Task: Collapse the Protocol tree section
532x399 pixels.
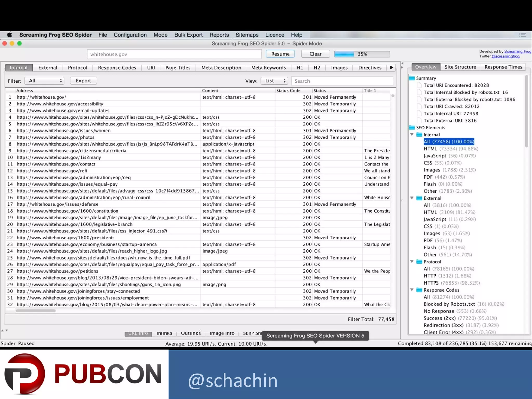Action: coord(412,262)
